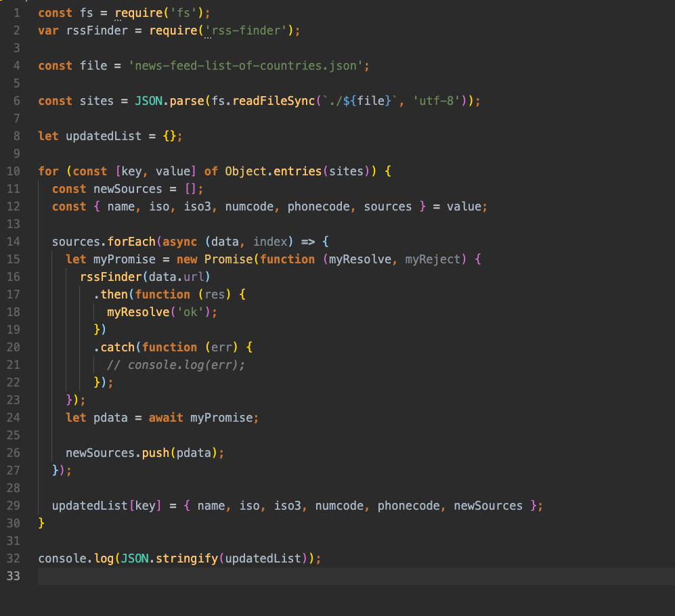Click the dimmed 'myReject' parameter
This screenshot has width=675, height=616.
[433, 259]
